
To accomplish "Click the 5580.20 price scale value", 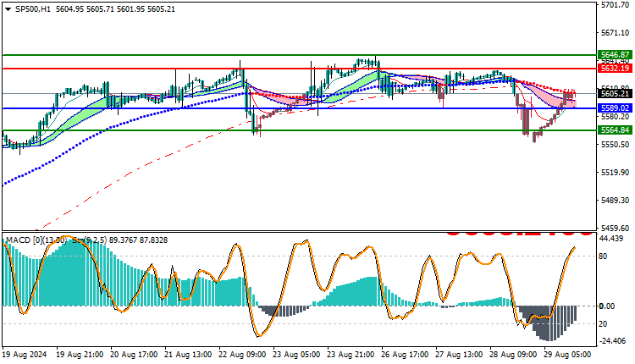I will (616, 117).
